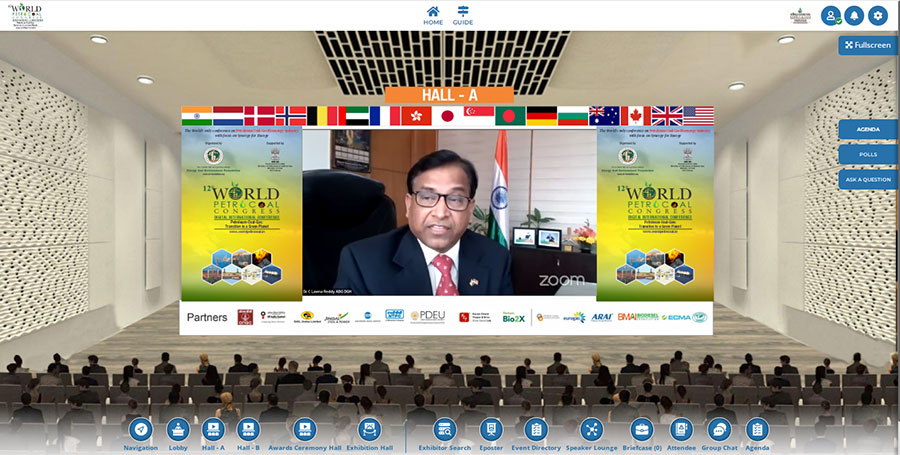Click the Partners text label

[x=207, y=317]
